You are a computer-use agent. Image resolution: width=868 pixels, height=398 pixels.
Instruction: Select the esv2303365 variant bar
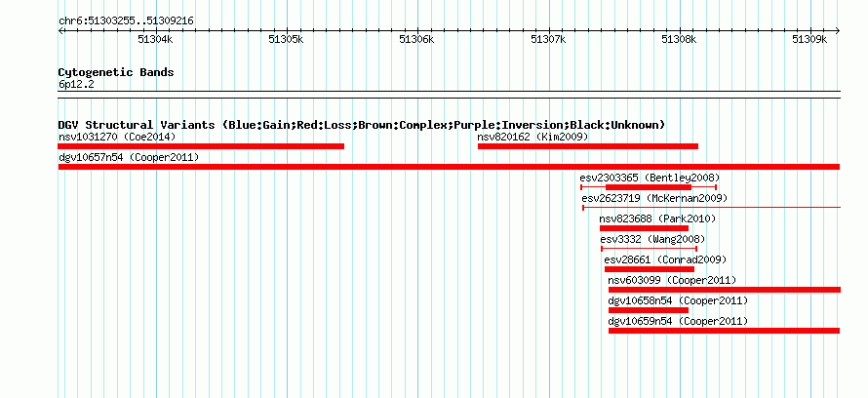coord(649,187)
